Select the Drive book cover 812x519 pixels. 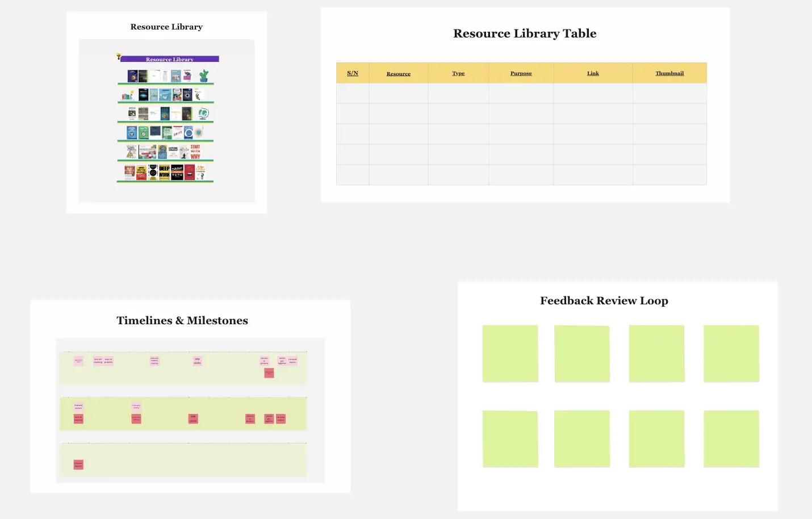(x=178, y=133)
